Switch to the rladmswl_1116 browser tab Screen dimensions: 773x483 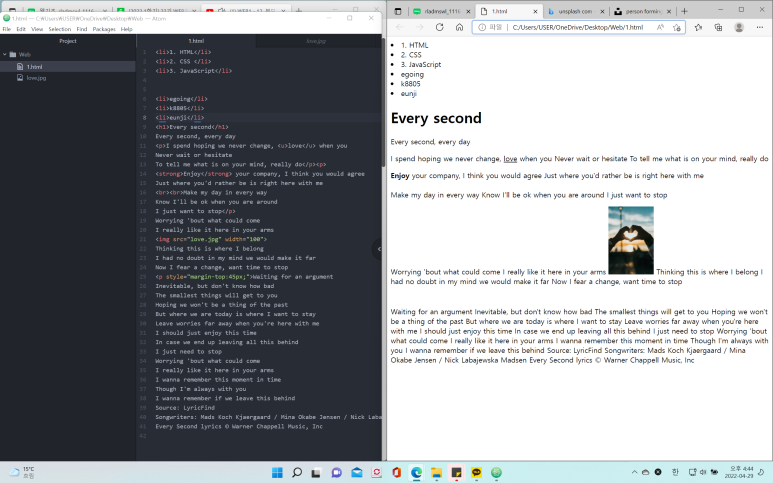coord(442,11)
